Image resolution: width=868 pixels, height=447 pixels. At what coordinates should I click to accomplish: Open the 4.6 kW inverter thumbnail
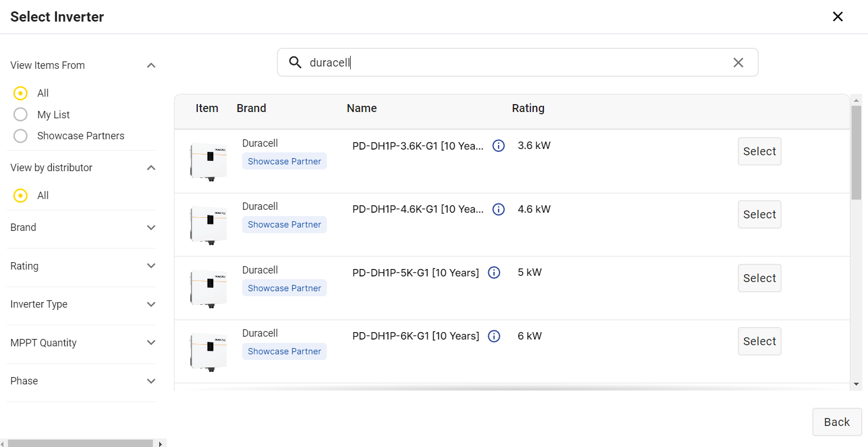click(x=209, y=225)
